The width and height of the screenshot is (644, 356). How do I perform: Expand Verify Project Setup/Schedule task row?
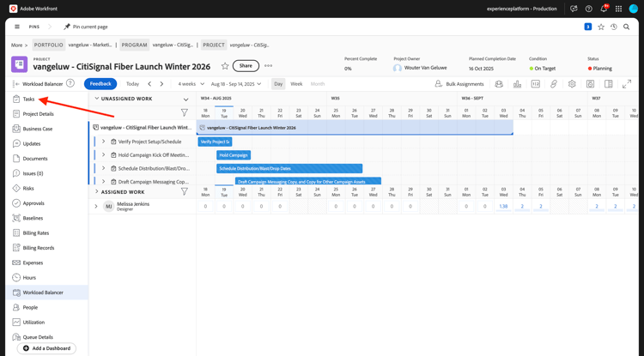tap(104, 142)
